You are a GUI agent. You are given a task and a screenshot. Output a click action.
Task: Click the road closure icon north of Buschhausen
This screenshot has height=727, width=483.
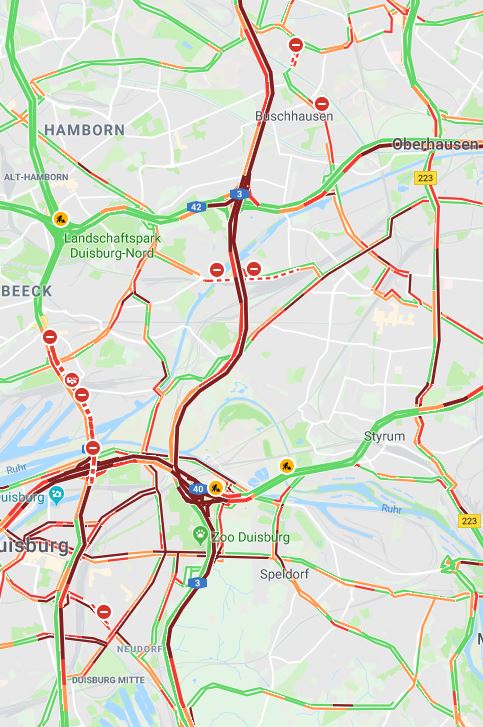click(x=296, y=45)
